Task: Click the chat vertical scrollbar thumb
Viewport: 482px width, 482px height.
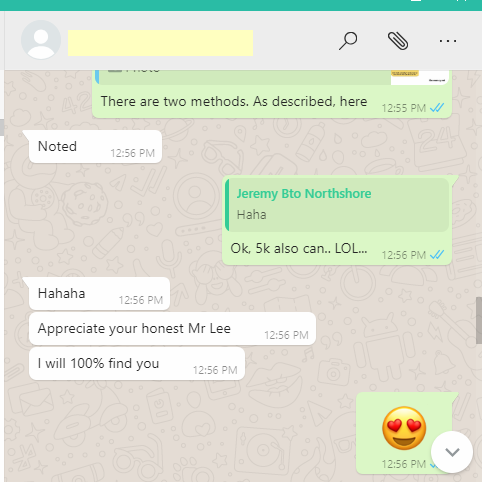Action: [479, 320]
